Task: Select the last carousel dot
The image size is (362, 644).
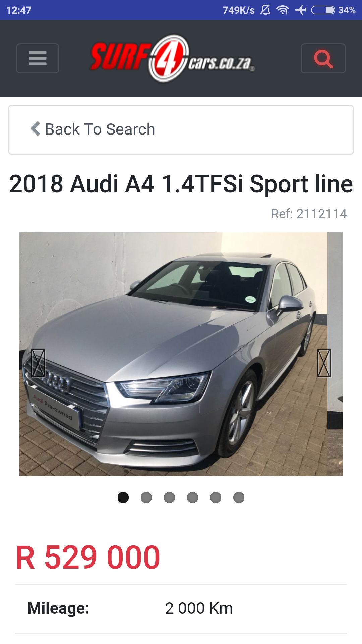Action: pyautogui.click(x=239, y=497)
